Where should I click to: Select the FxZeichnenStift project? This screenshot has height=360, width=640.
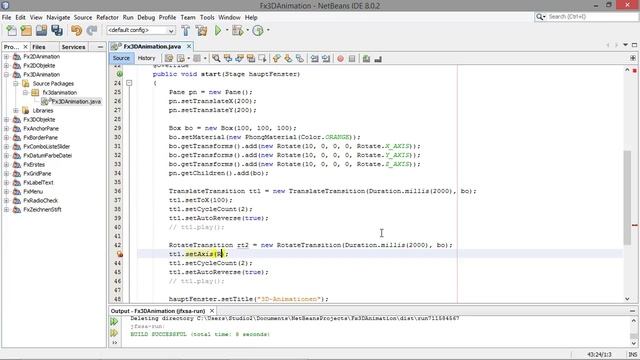tap(42, 209)
